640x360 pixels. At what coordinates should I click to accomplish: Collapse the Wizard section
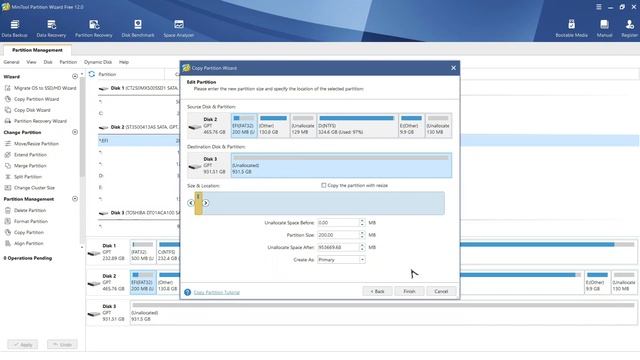75,76
